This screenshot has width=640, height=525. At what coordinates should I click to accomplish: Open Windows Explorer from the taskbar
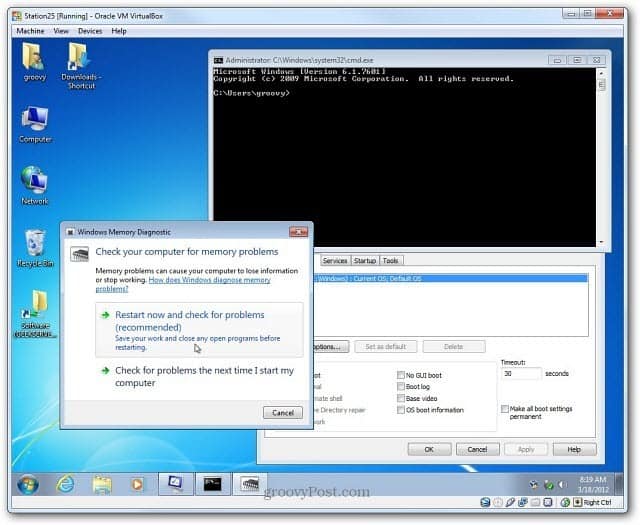click(102, 485)
